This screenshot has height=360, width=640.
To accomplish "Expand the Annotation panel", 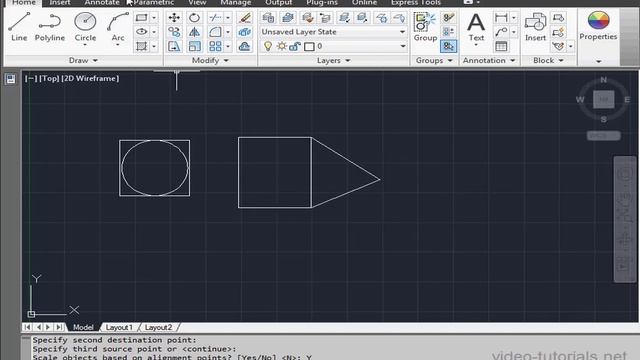I will pyautogui.click(x=489, y=60).
